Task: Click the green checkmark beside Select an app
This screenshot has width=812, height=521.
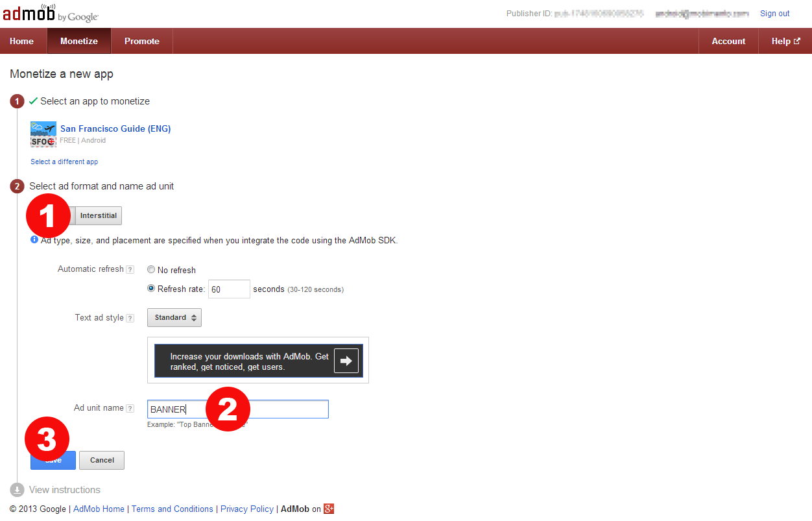Action: click(x=34, y=101)
